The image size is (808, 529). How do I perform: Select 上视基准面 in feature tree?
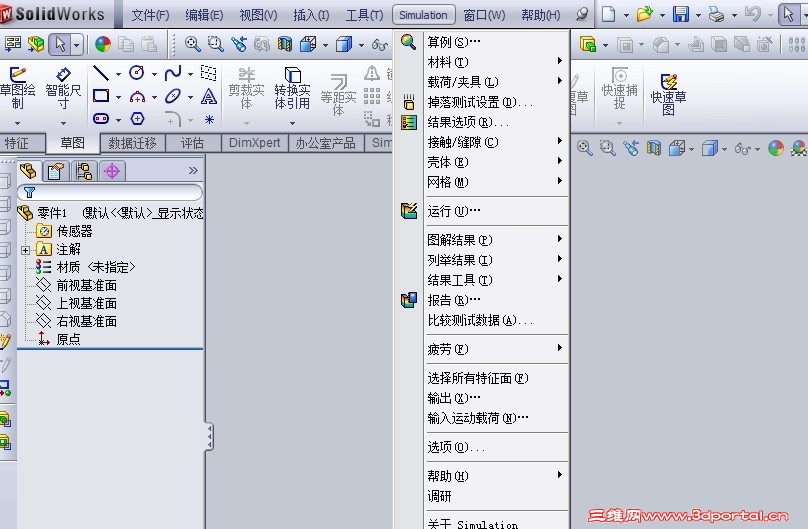pos(87,303)
